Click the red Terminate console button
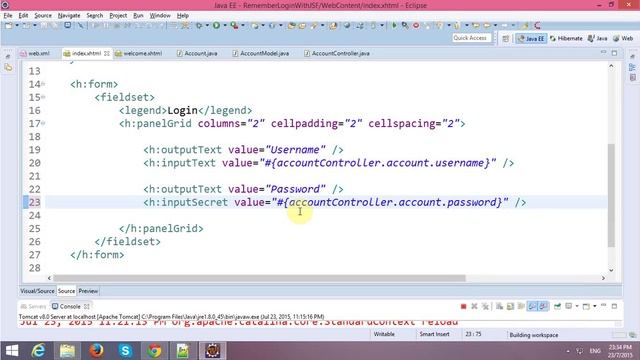The image size is (640, 360). point(463,307)
